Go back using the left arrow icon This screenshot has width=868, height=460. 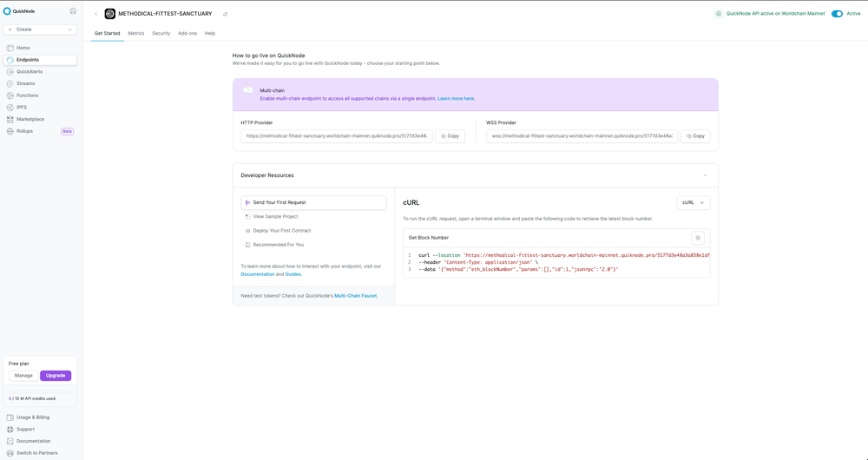[95, 14]
